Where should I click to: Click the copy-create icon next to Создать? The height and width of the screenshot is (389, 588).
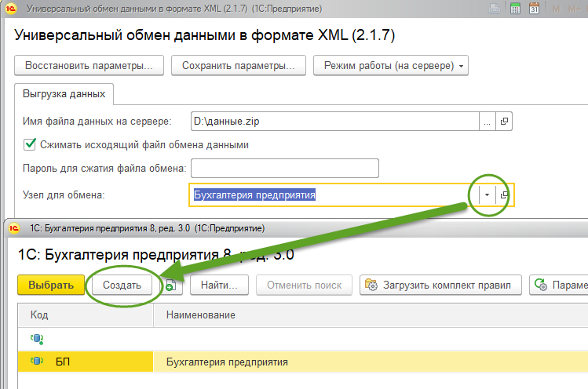point(170,285)
